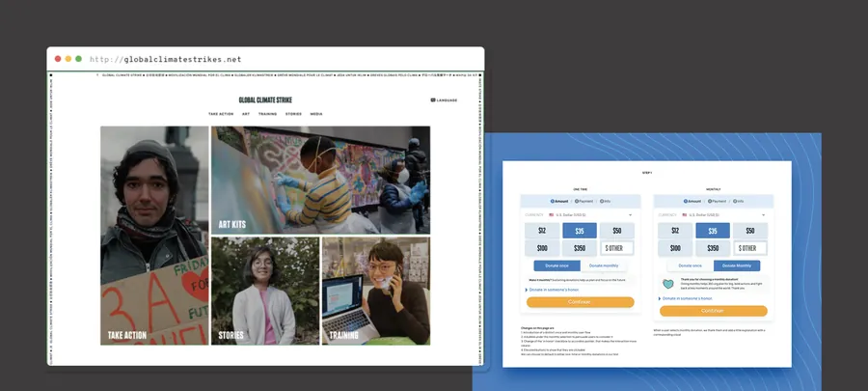This screenshot has width=868, height=391.
Task: Click the green maximize dot in browser mockup
Action: tap(79, 59)
